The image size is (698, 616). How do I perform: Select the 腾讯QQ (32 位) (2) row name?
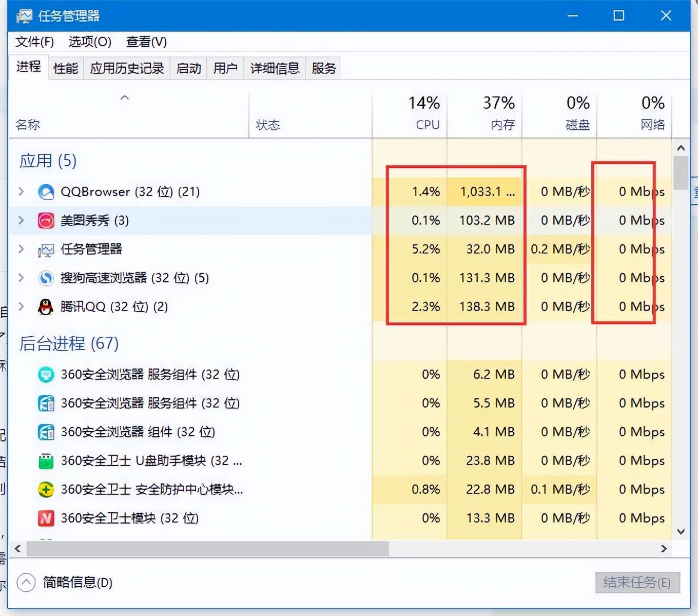[x=114, y=307]
